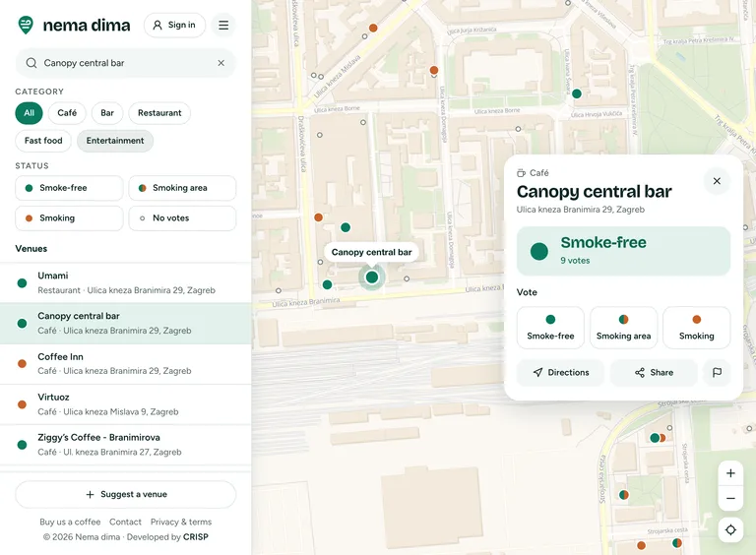Open the Umami venue entry
This screenshot has height=555, width=756.
click(x=125, y=282)
